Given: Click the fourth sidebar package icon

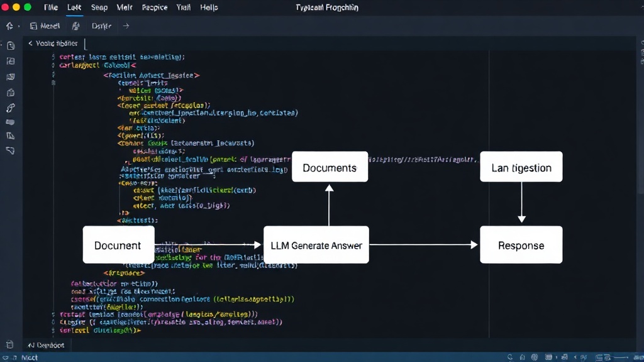Looking at the screenshot, I should [11, 93].
